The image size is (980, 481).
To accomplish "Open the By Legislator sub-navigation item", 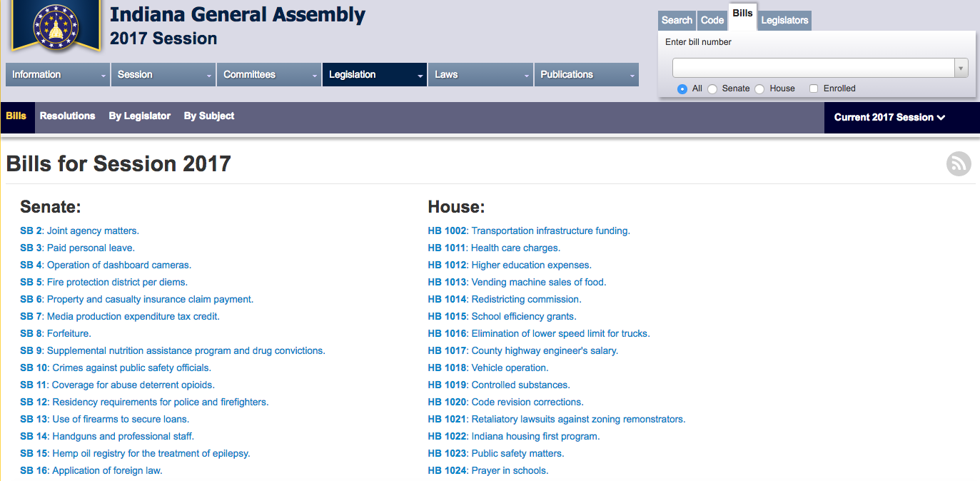I will (140, 116).
